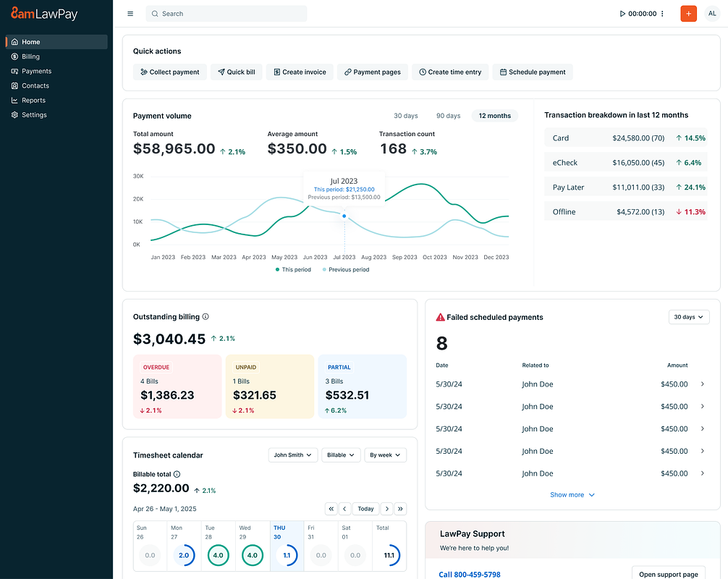Select the 12 months payment volume view
The width and height of the screenshot is (728, 579).
coord(494,115)
